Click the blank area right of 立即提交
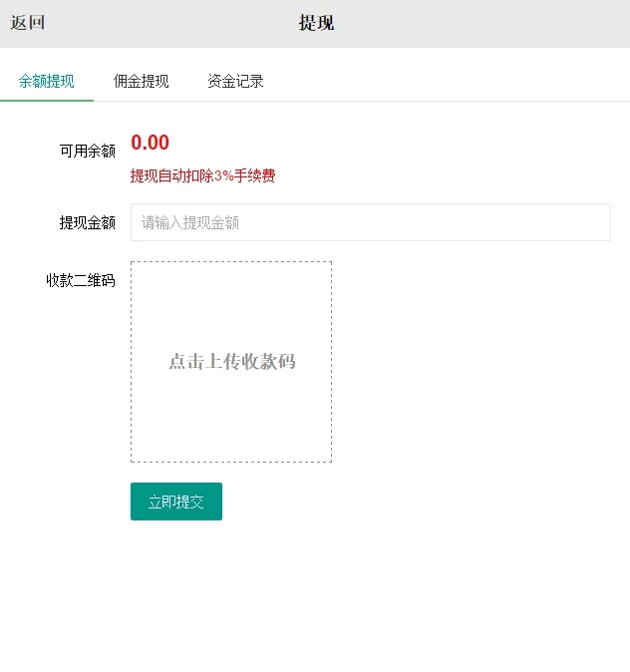 point(419,502)
